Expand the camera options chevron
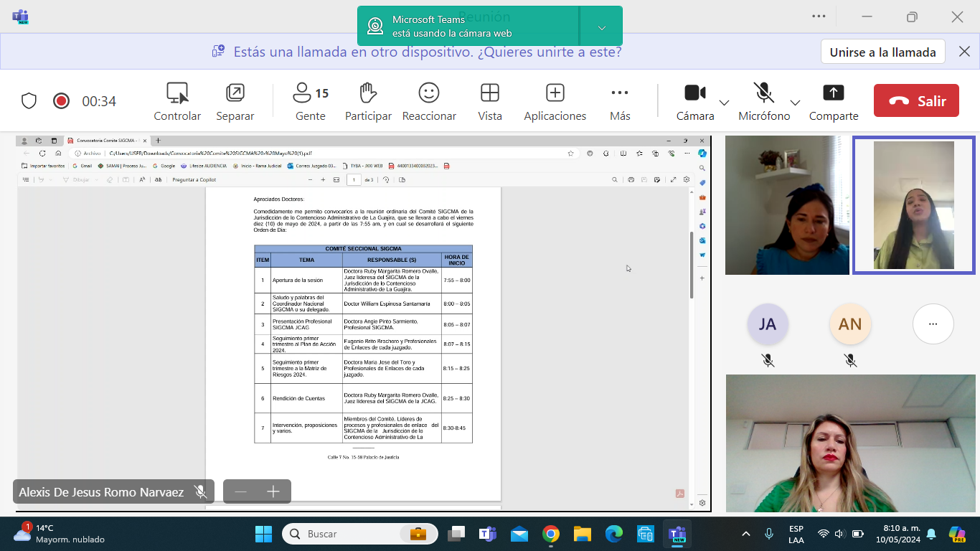Viewport: 980px width, 551px height. 724,103
